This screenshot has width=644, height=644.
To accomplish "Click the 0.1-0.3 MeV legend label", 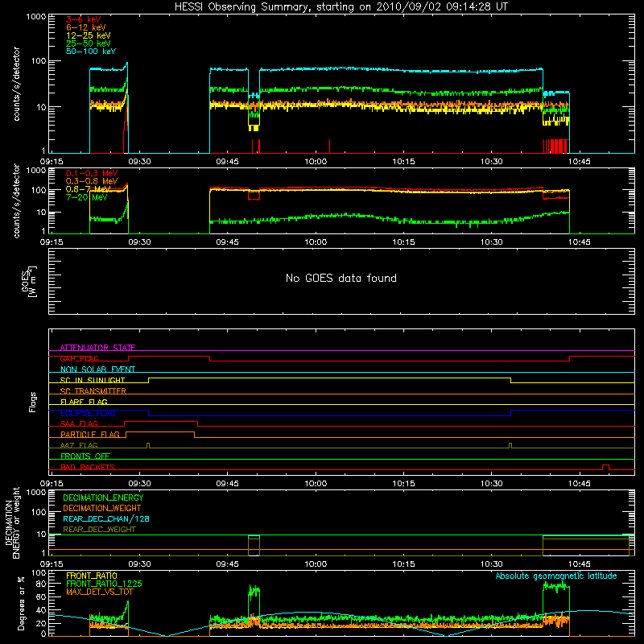I will 92,173.
